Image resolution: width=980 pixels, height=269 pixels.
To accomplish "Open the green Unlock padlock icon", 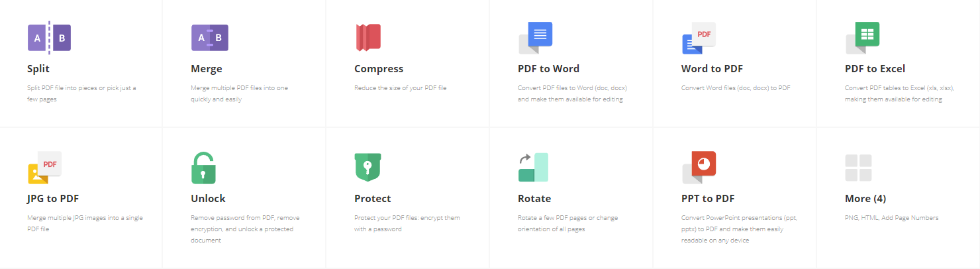I will point(203,168).
